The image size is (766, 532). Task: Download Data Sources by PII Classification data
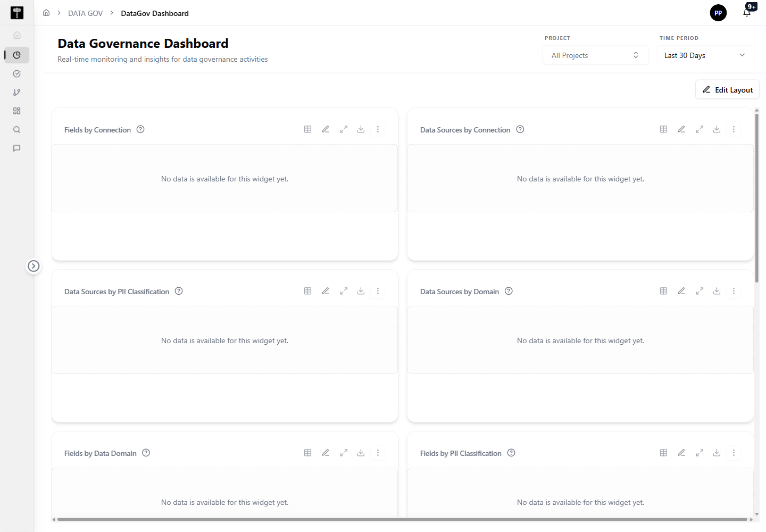coord(361,291)
